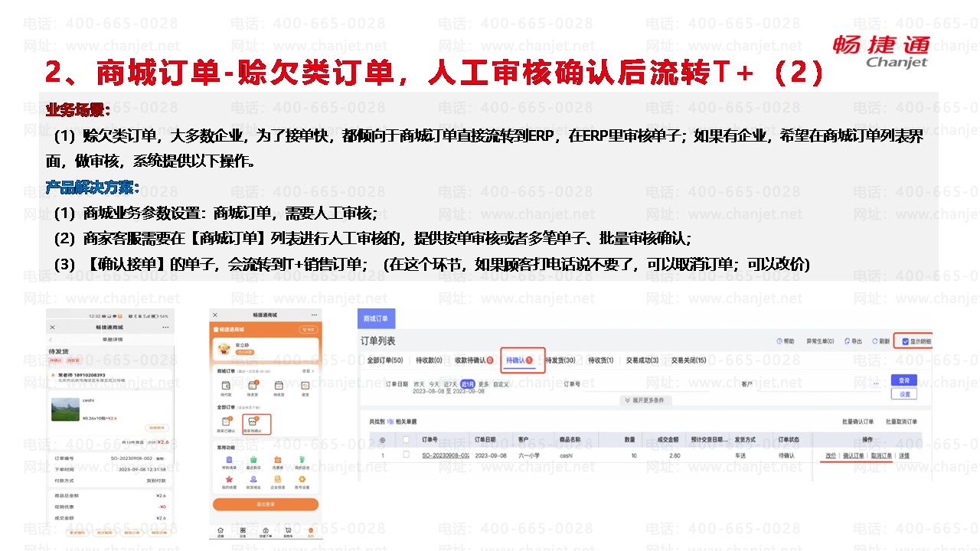Image resolution: width=980 pixels, height=551 pixels.
Task: Check the row checkbox for order SO-20230908-002
Action: (406, 455)
